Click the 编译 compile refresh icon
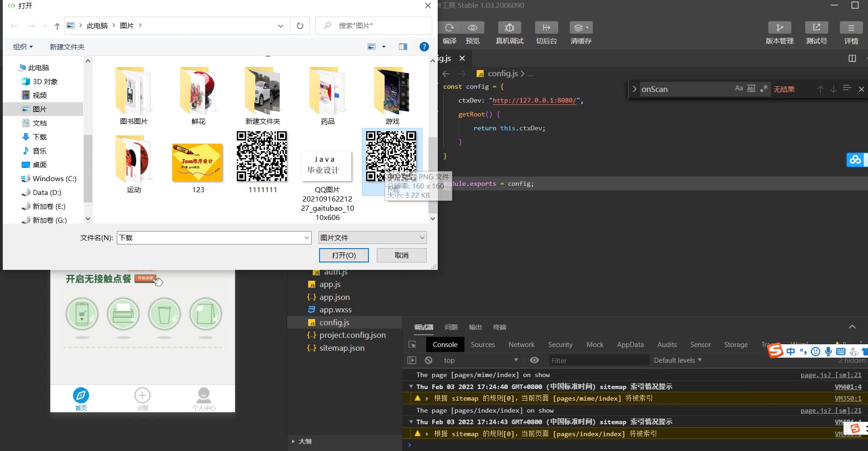The image size is (868, 451). point(449,28)
